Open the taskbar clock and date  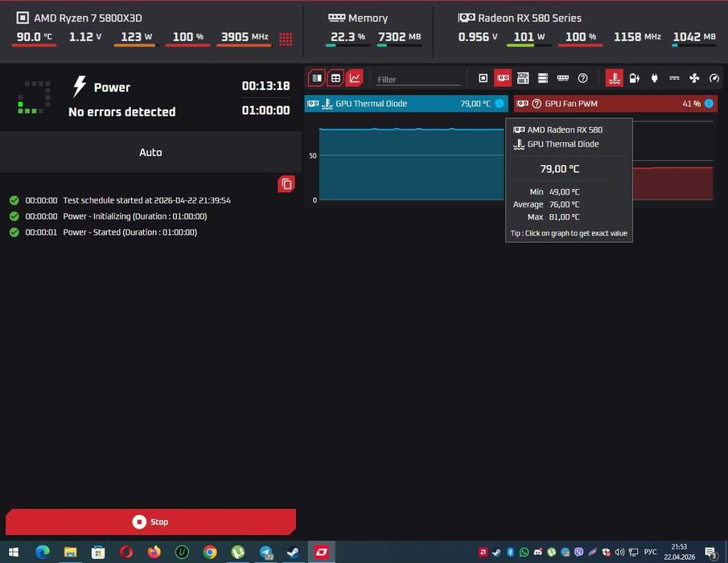(x=679, y=552)
